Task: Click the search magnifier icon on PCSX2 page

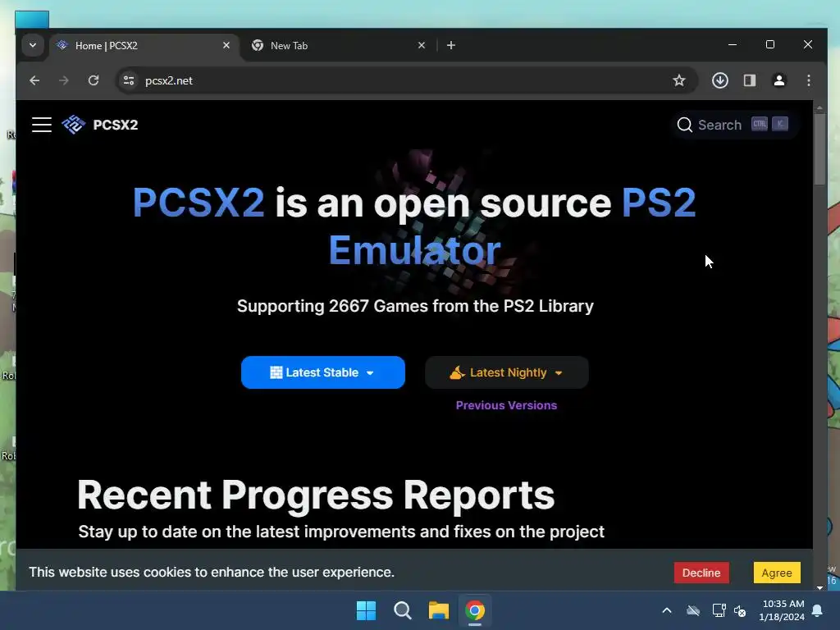Action: (684, 125)
